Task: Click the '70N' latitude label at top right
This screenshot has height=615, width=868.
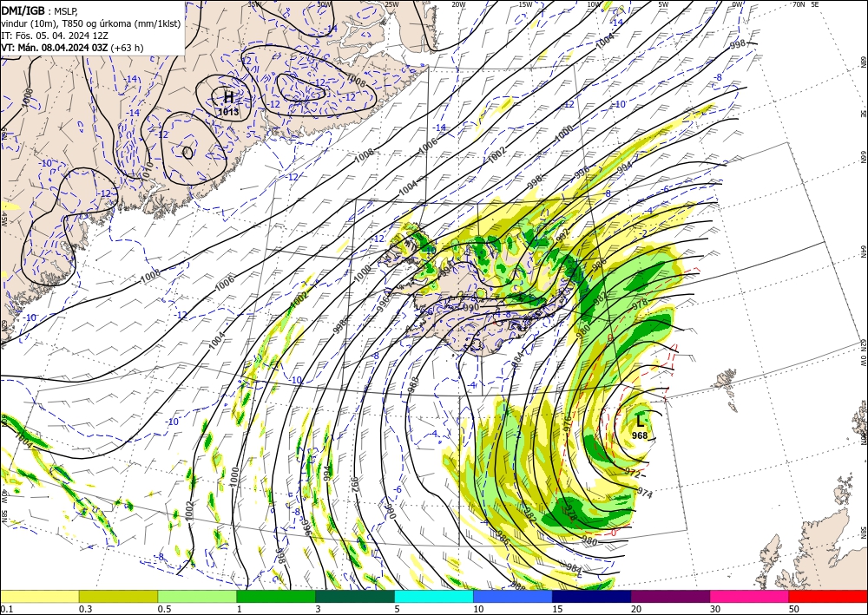Action: 799,4
